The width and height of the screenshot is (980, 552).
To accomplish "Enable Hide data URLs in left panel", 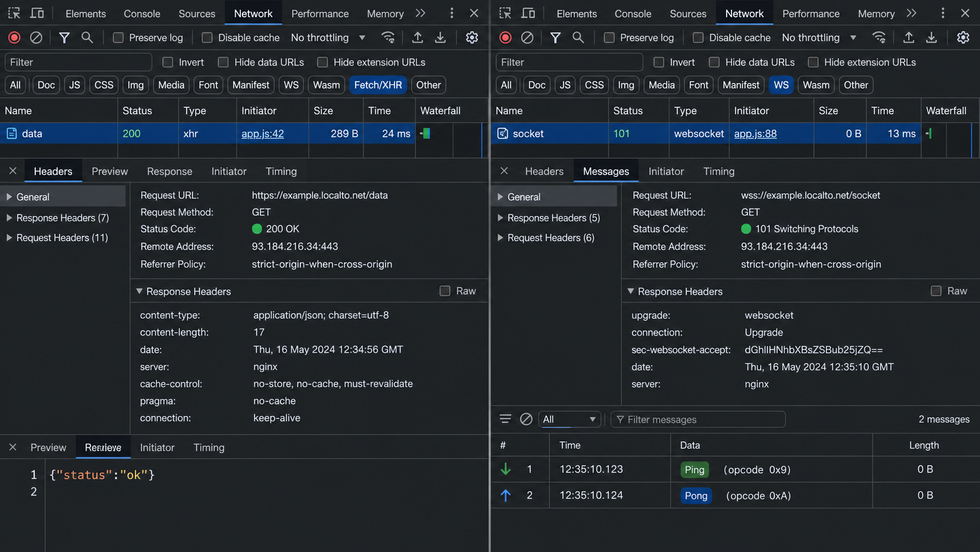I will [223, 62].
